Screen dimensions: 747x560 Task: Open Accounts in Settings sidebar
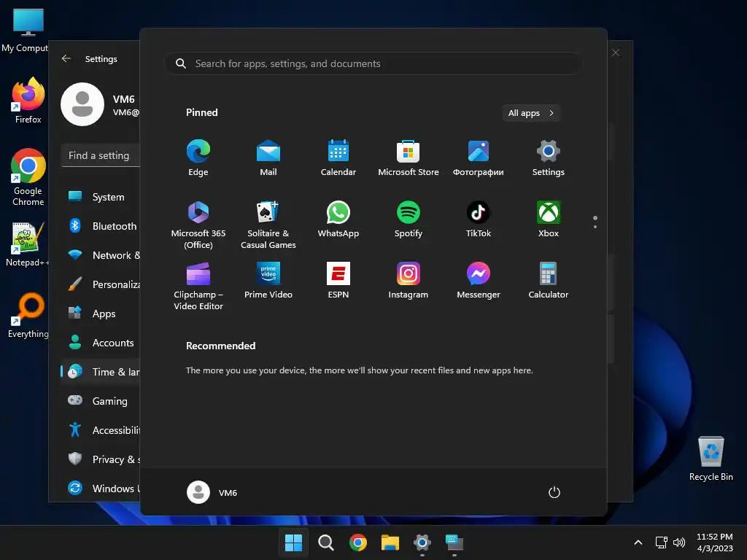[x=101, y=343]
